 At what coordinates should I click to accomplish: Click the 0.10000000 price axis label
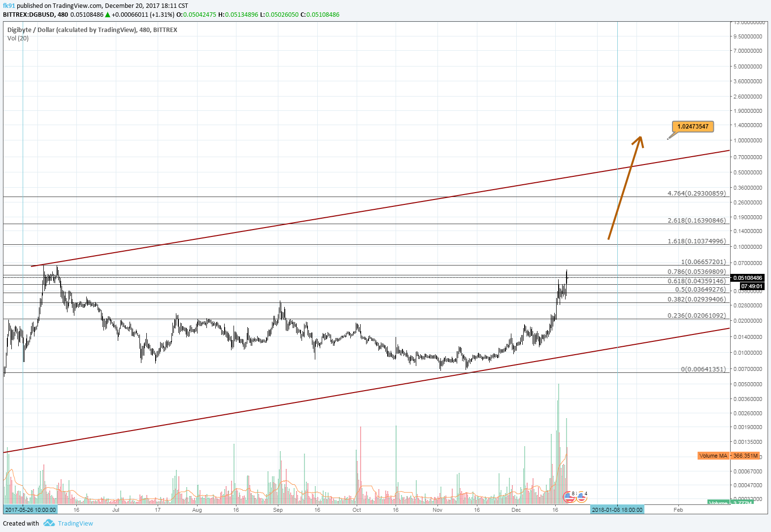coord(748,247)
